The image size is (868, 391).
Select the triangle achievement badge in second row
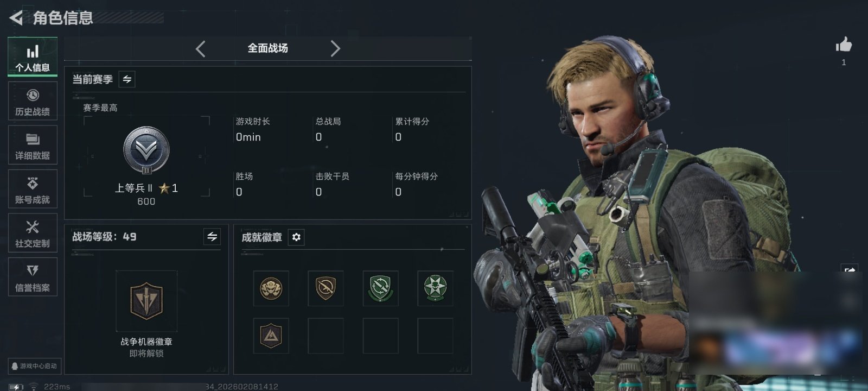coord(271,336)
